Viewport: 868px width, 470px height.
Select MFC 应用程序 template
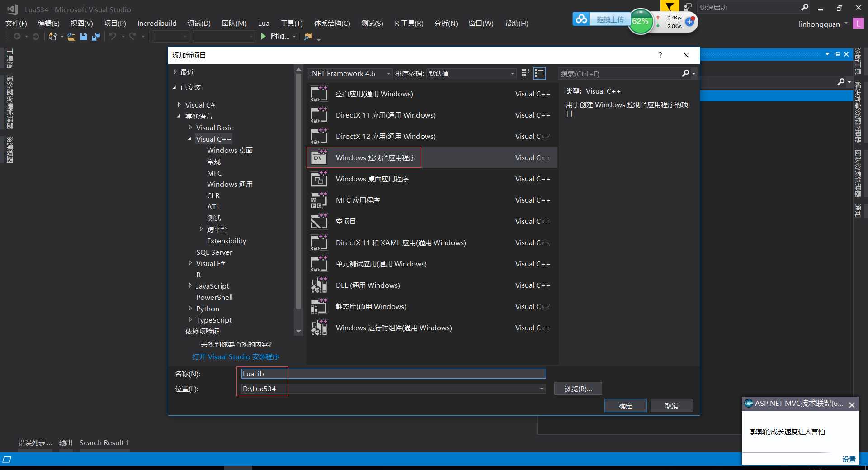tap(432, 200)
